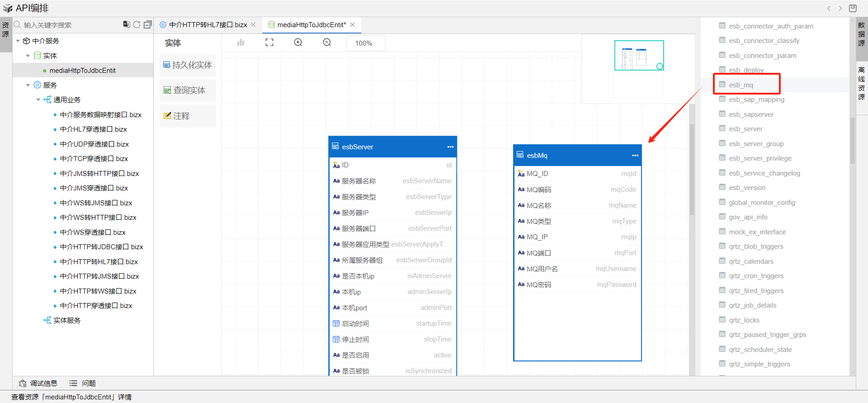868x403 pixels.
Task: Open the 离线资源 side tab
Action: click(861, 83)
